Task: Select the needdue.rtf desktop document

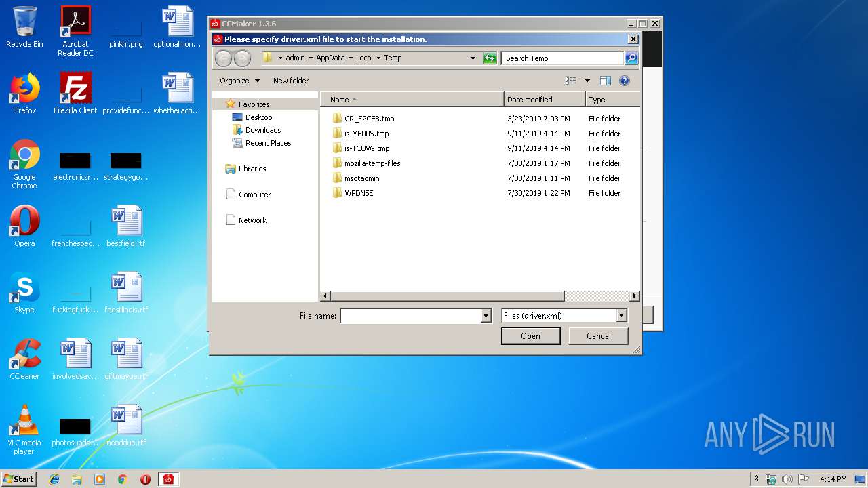Action: tap(126, 426)
